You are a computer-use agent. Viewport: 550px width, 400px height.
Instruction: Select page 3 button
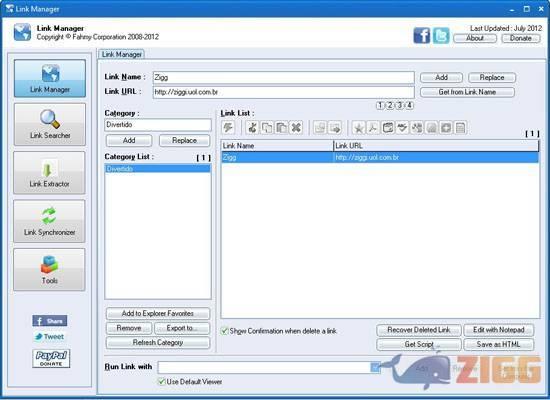click(x=399, y=105)
